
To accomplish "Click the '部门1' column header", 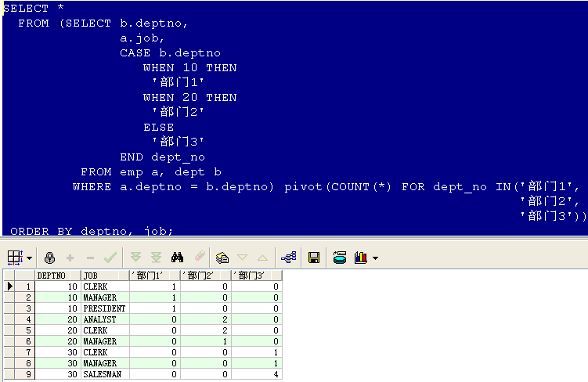I will coord(154,276).
